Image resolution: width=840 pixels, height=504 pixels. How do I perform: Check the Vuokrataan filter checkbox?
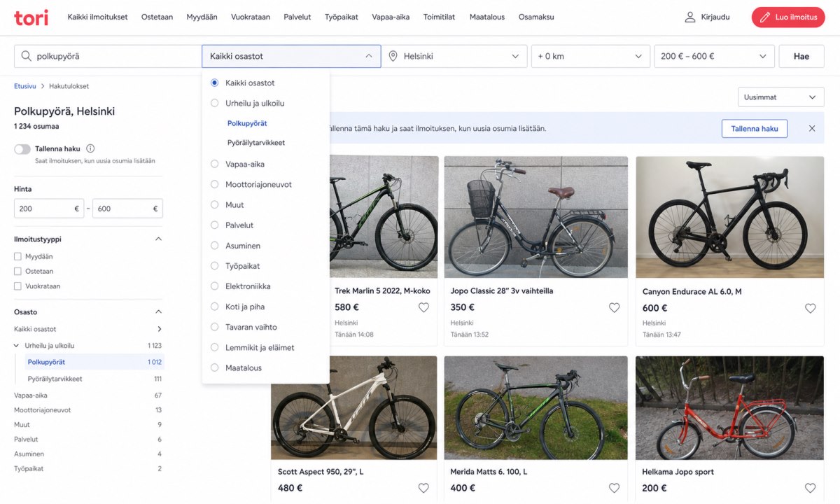[17, 286]
